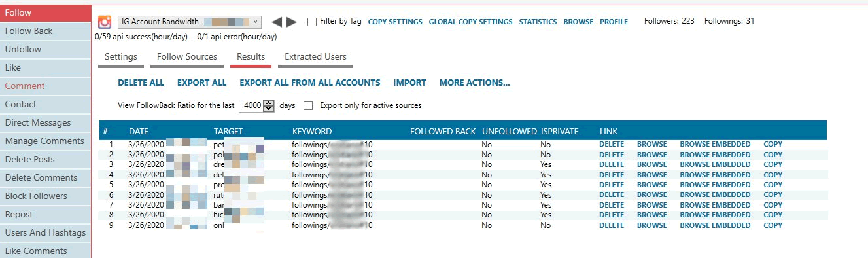Open Direct Messages in the sidebar
This screenshot has height=258, width=868.
[x=46, y=122]
